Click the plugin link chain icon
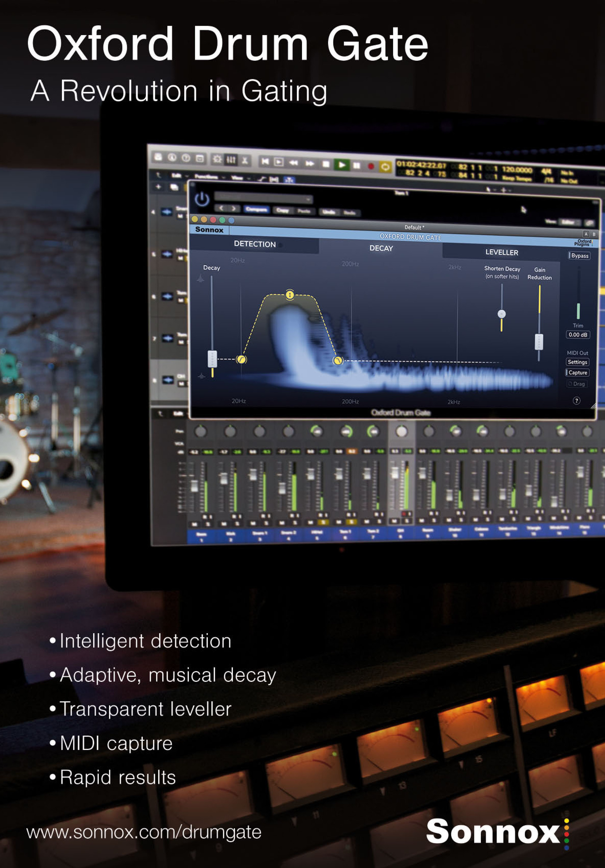This screenshot has height=868, width=605. [x=589, y=223]
